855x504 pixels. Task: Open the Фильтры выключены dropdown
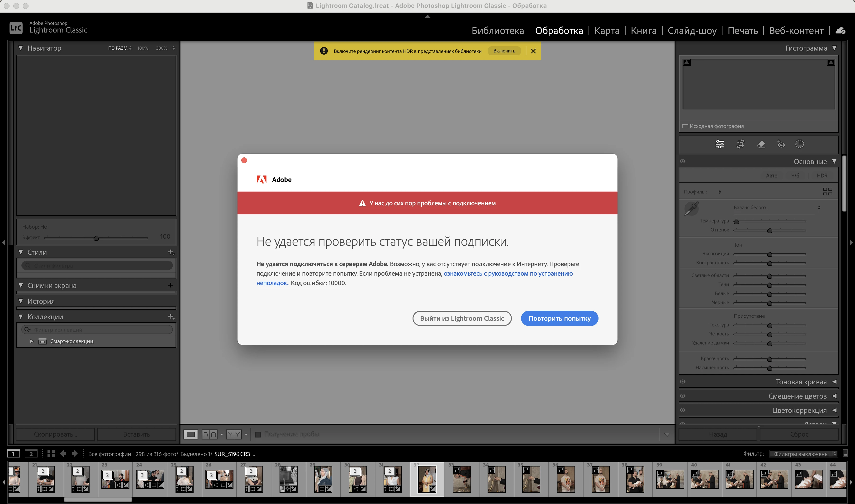point(804,454)
